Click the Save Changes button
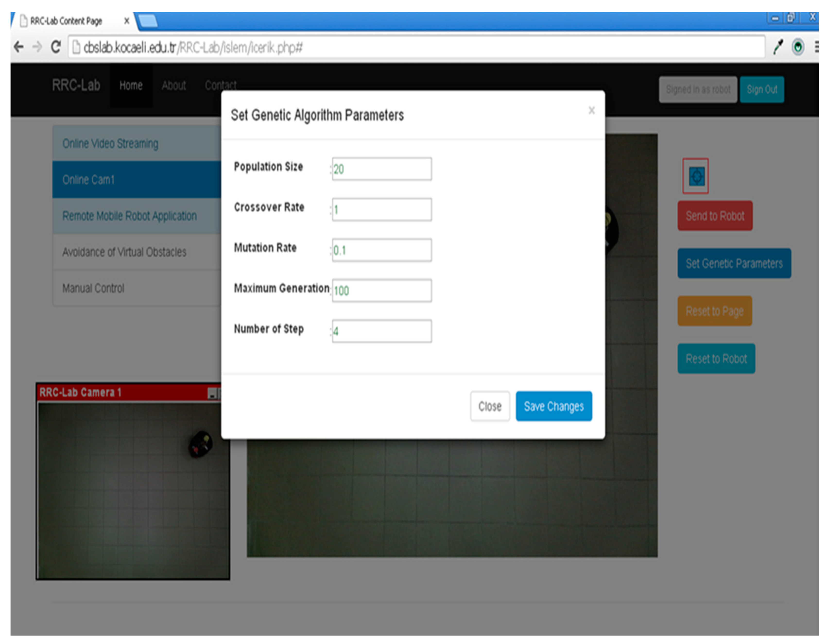The width and height of the screenshot is (827, 644). (554, 406)
